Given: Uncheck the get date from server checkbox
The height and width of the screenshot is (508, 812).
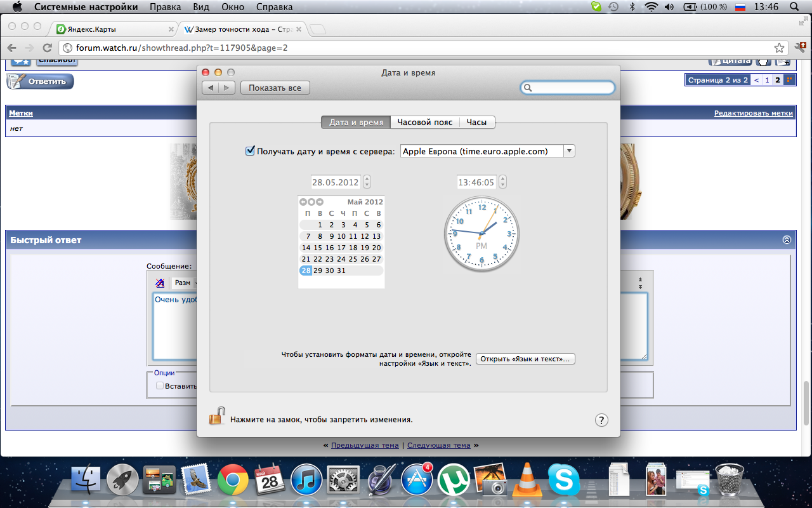Looking at the screenshot, I should pyautogui.click(x=250, y=151).
